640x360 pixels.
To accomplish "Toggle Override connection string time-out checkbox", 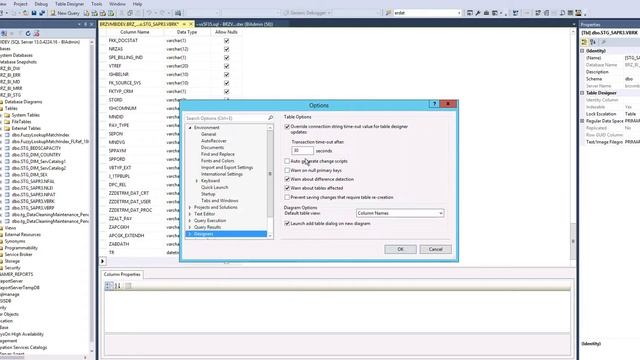I will coord(287,127).
